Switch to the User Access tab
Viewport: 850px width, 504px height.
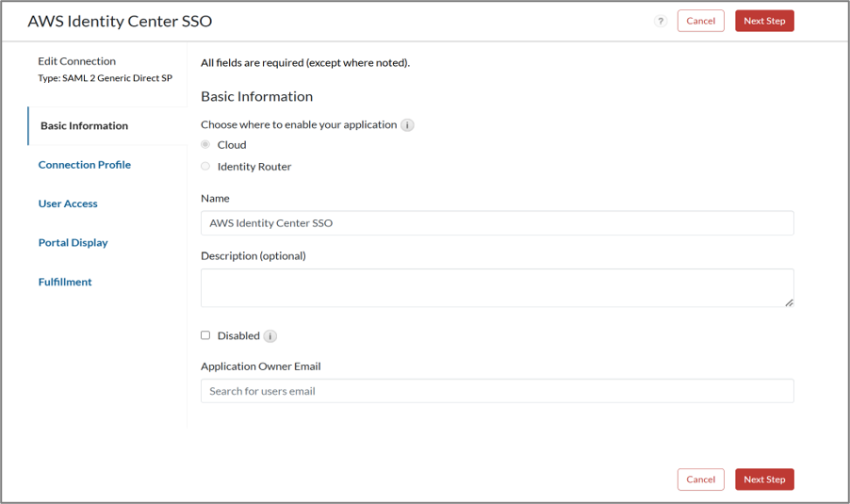68,203
